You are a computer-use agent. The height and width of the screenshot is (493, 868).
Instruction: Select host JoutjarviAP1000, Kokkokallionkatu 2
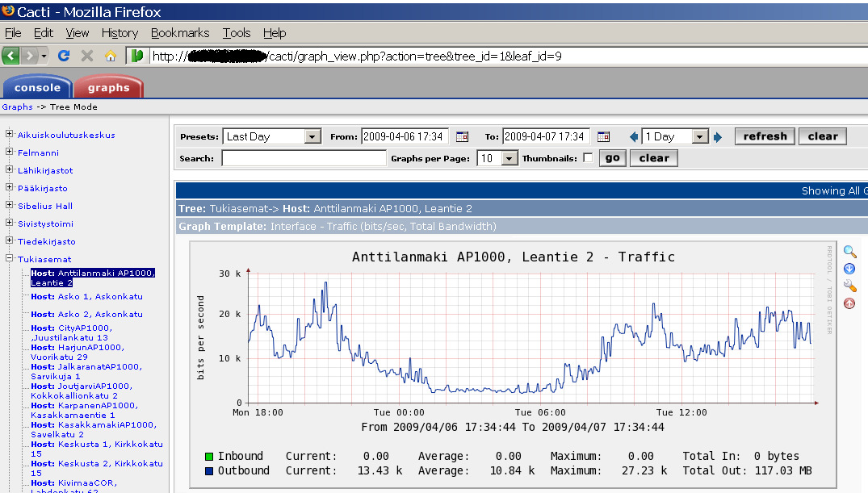pos(82,391)
